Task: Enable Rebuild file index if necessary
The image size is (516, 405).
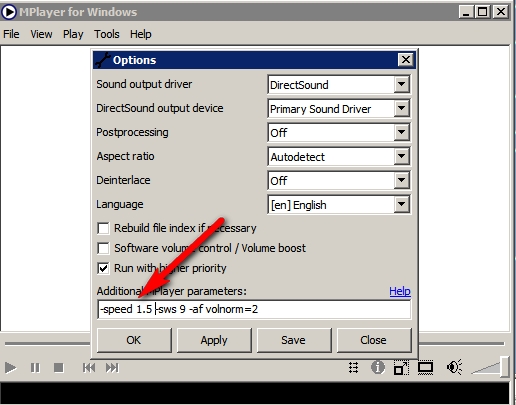Action: tap(103, 228)
